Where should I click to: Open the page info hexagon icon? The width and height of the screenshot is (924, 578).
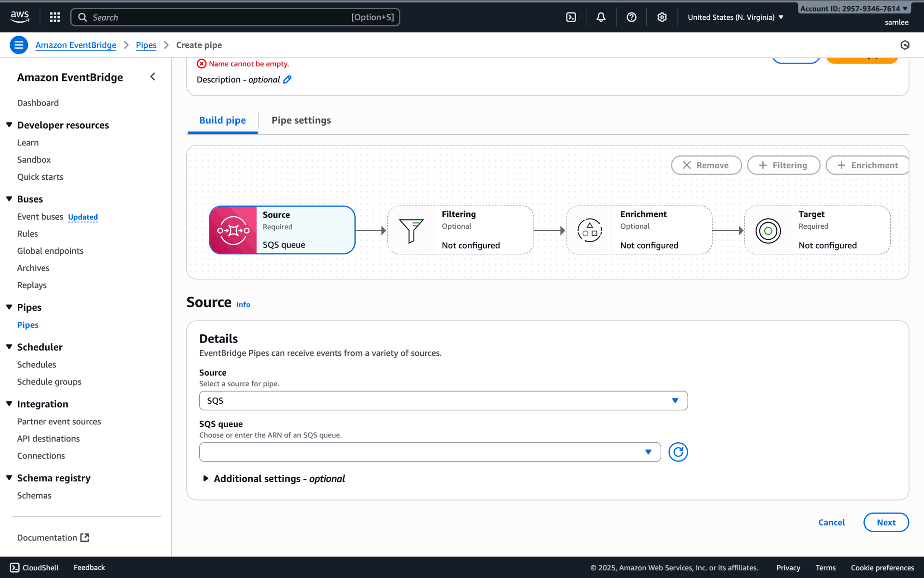pos(905,45)
